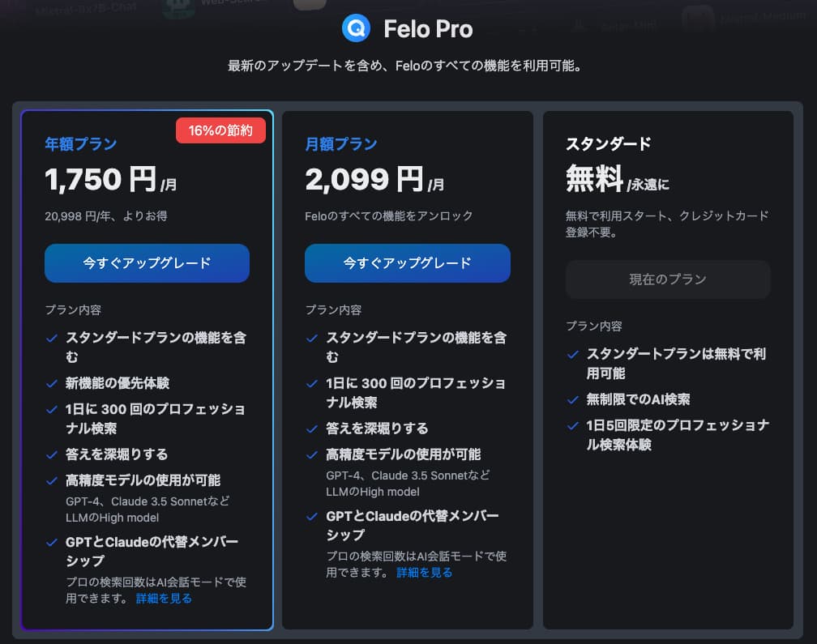Select the 年額プラン heading
817x644 pixels.
click(81, 145)
